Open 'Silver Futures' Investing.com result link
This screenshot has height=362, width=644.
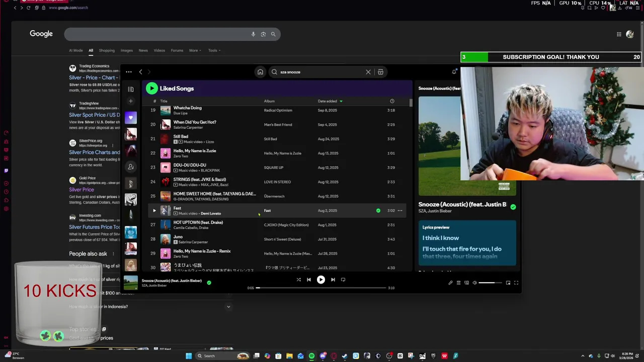pyautogui.click(x=94, y=227)
